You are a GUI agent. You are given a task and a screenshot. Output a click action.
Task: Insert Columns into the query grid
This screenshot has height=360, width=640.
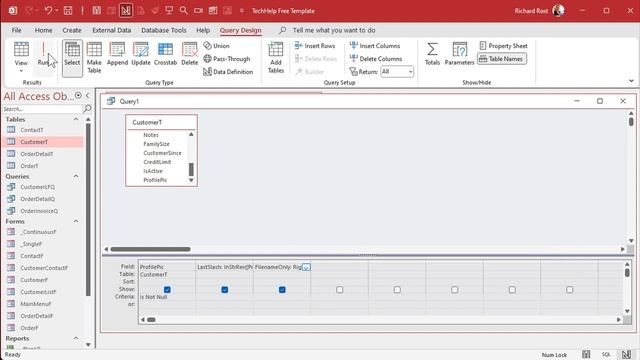(375, 46)
